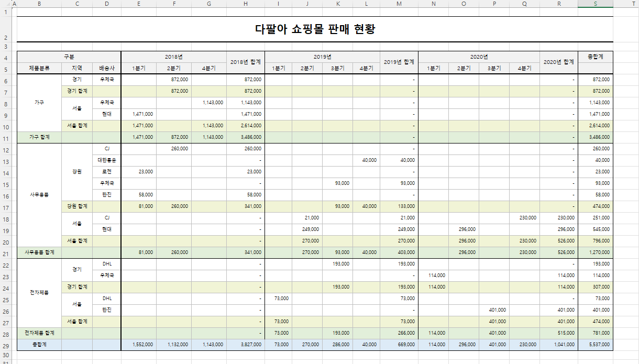Click the column S header
The height and width of the screenshot is (364, 639).
tap(595, 4)
